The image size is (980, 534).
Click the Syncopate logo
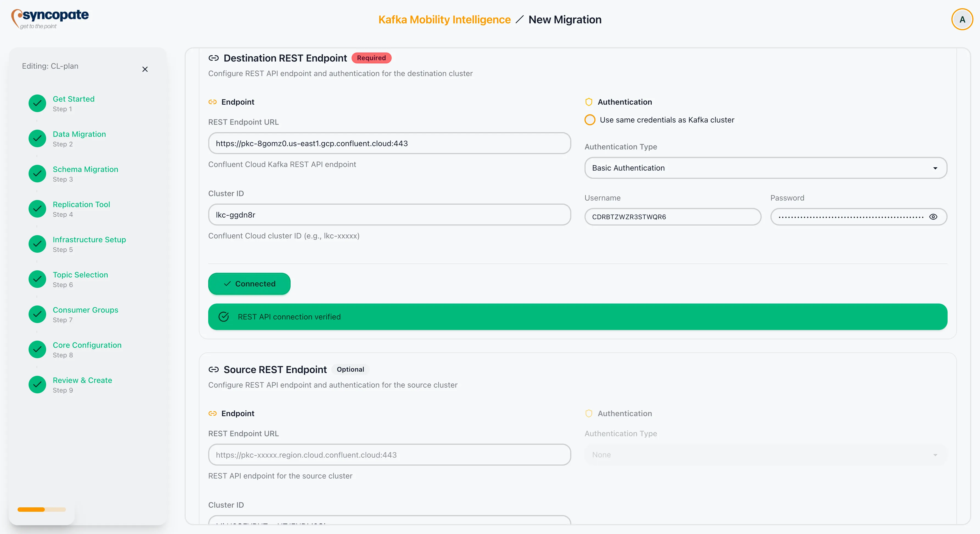(x=50, y=18)
